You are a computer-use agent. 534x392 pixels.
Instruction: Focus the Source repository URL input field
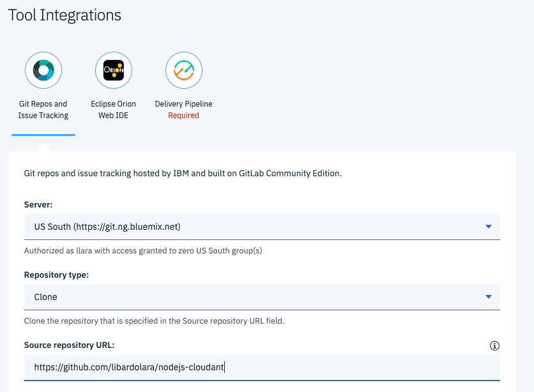tap(262, 367)
